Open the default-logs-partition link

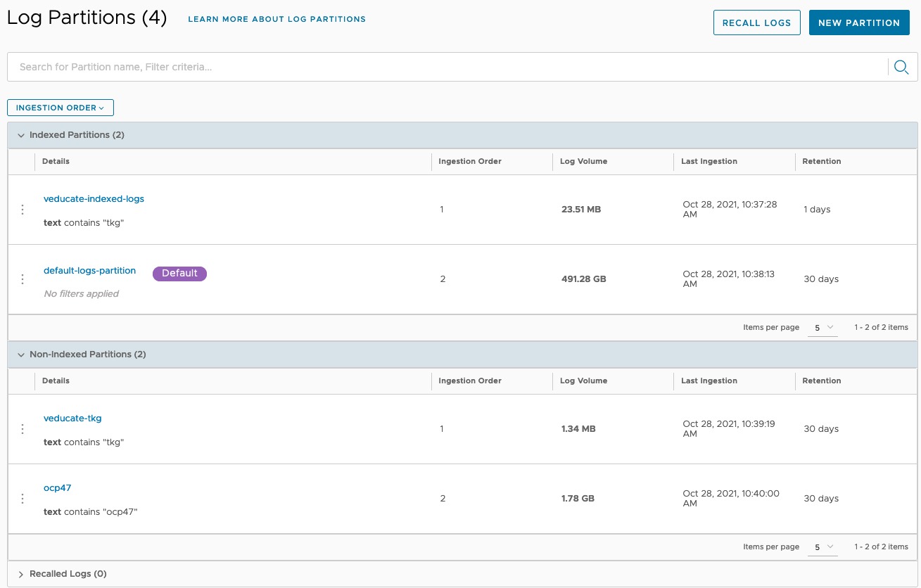pyautogui.click(x=89, y=271)
